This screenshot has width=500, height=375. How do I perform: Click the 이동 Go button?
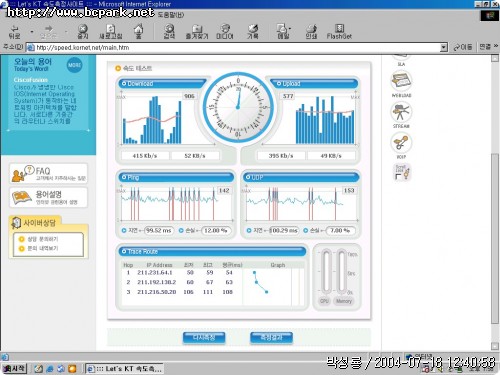463,47
